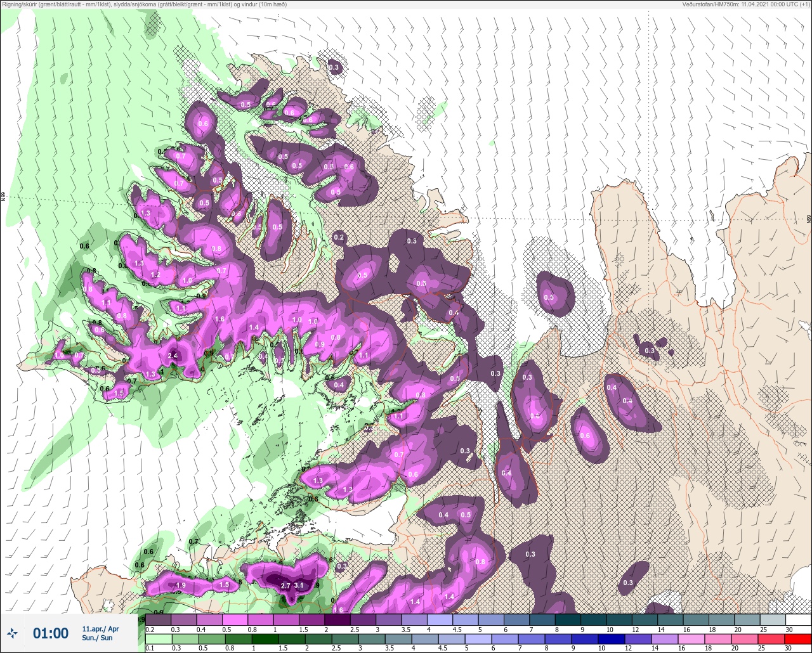Select the bright red swatch ending the rain legend
Viewport: 812px width, 653px height.
click(x=798, y=640)
